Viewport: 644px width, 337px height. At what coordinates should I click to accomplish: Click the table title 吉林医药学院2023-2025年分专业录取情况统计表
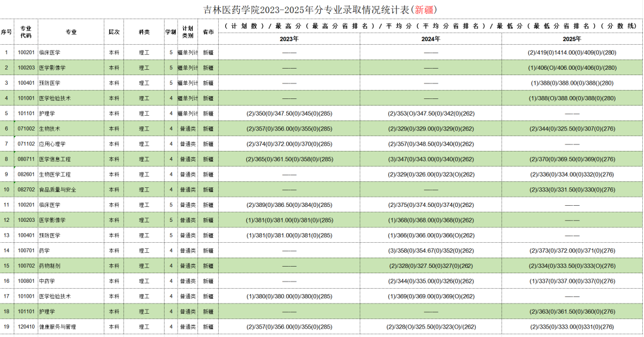pos(321,10)
